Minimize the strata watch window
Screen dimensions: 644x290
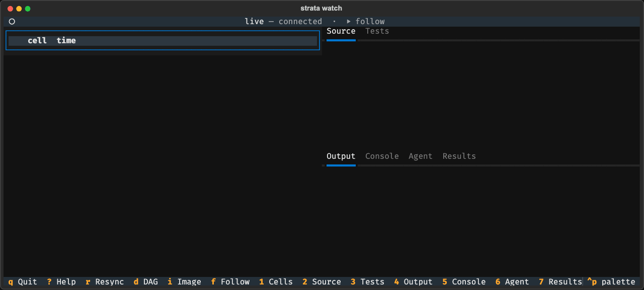19,9
